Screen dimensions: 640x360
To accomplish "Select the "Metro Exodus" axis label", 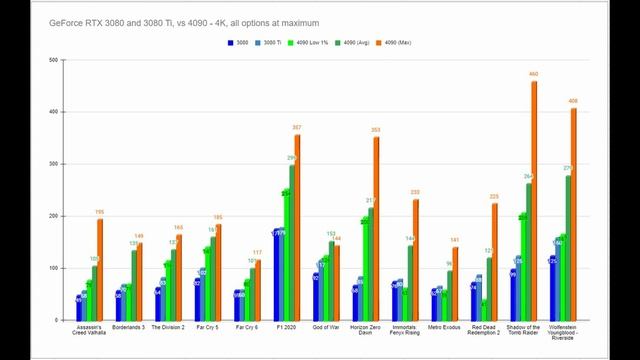I will coord(444,327).
